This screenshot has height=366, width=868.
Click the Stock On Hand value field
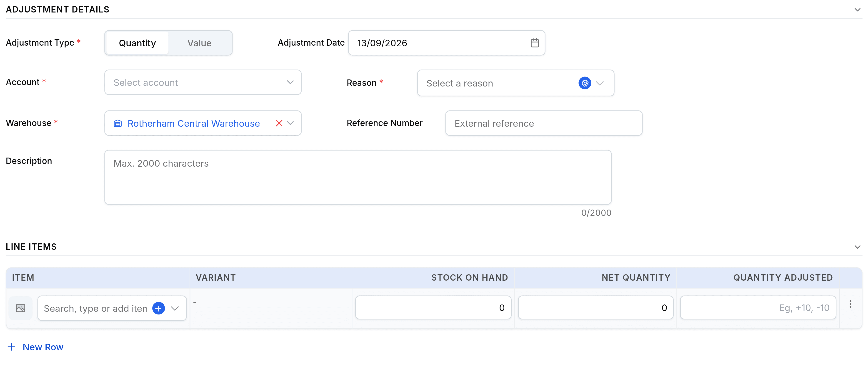coord(433,308)
